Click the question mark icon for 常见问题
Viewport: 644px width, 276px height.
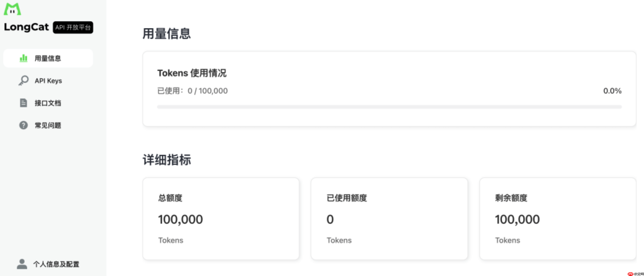(23, 125)
